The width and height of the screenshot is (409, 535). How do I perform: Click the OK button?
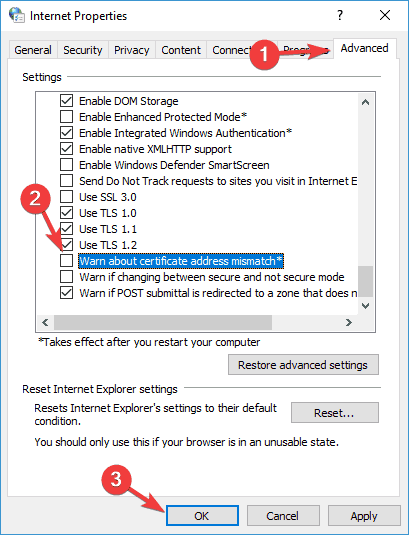(x=202, y=516)
